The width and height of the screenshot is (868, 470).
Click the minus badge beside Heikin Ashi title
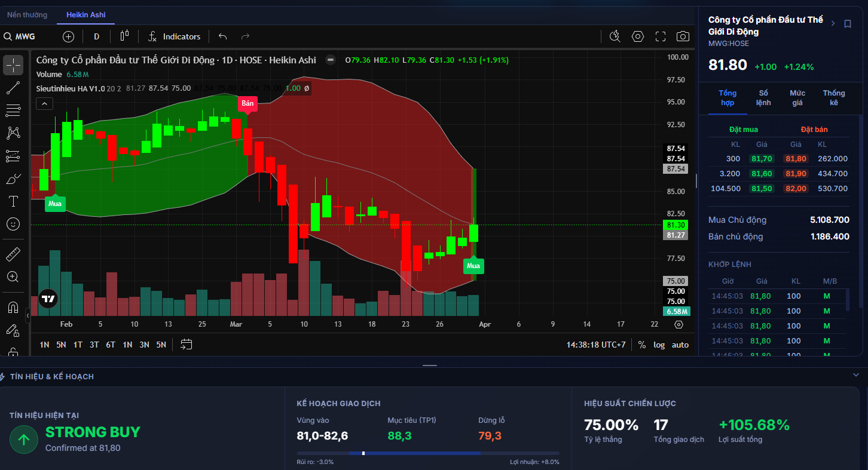[330, 60]
